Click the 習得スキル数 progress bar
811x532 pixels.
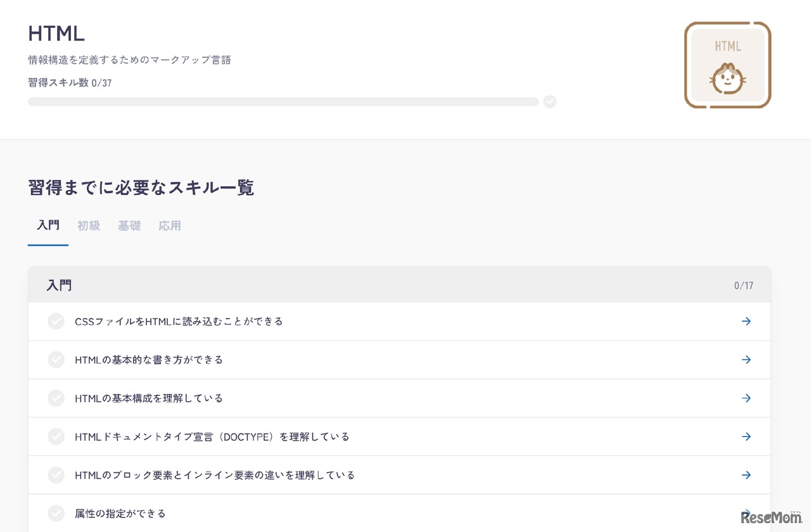[x=283, y=101]
